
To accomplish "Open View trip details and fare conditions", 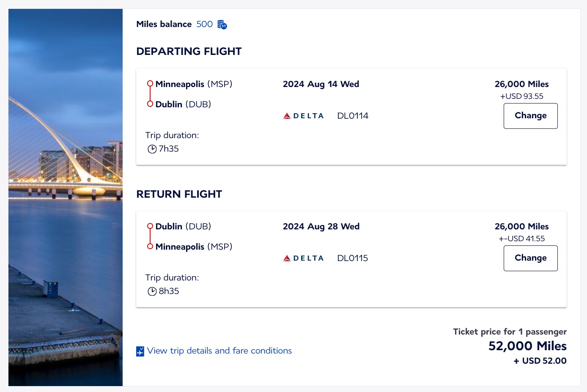I will (x=219, y=351).
